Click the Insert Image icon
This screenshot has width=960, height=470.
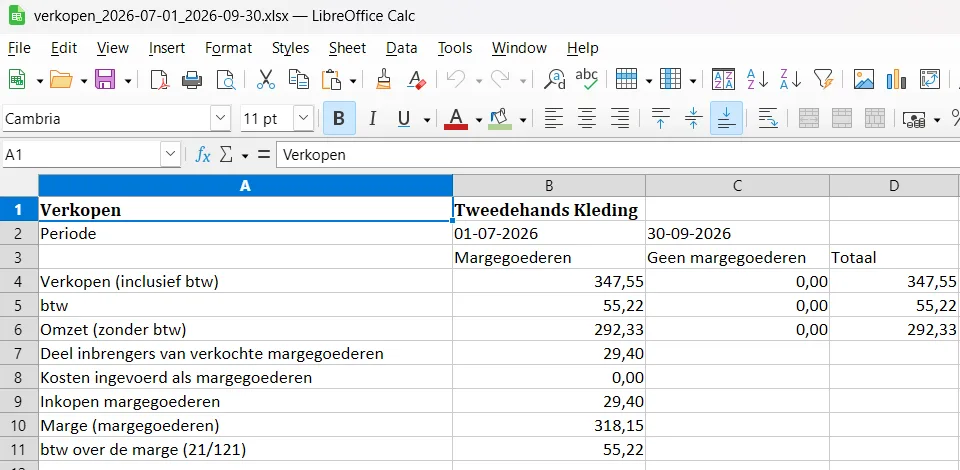(x=863, y=80)
